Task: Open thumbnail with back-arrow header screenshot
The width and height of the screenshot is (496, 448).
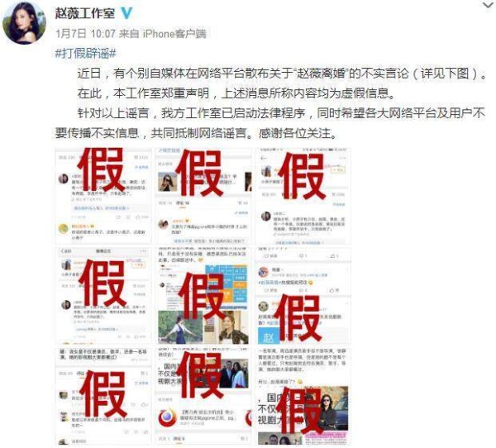Action: pyautogui.click(x=303, y=196)
